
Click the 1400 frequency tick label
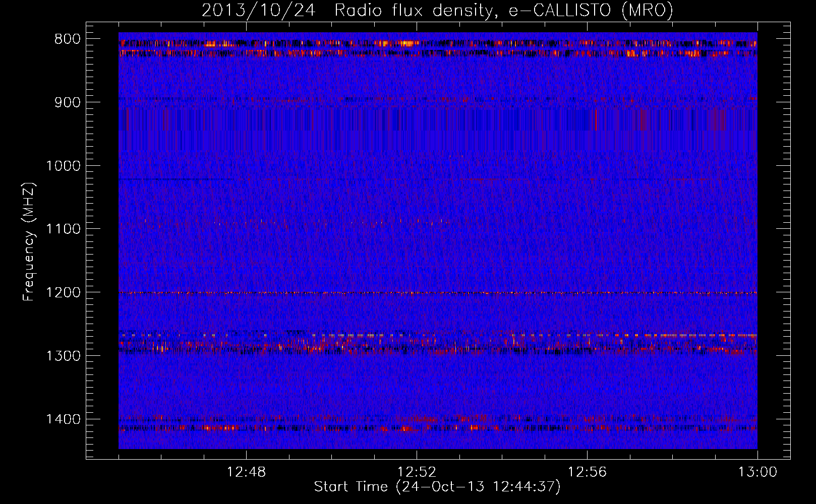pyautogui.click(x=64, y=419)
